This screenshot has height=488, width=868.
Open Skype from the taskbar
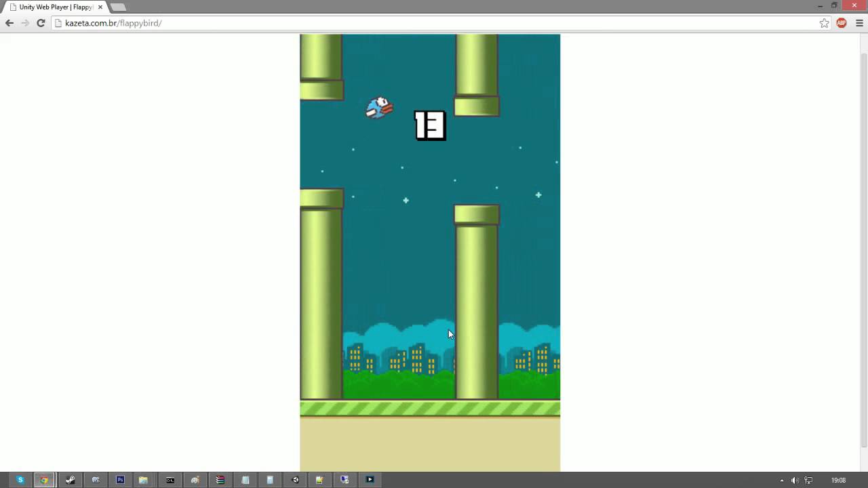pyautogui.click(x=20, y=480)
